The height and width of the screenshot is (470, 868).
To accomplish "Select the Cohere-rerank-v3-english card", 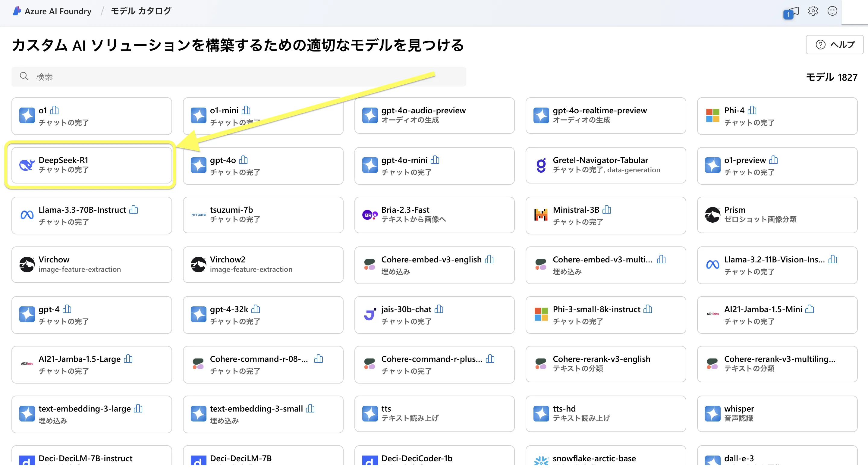I will (605, 364).
